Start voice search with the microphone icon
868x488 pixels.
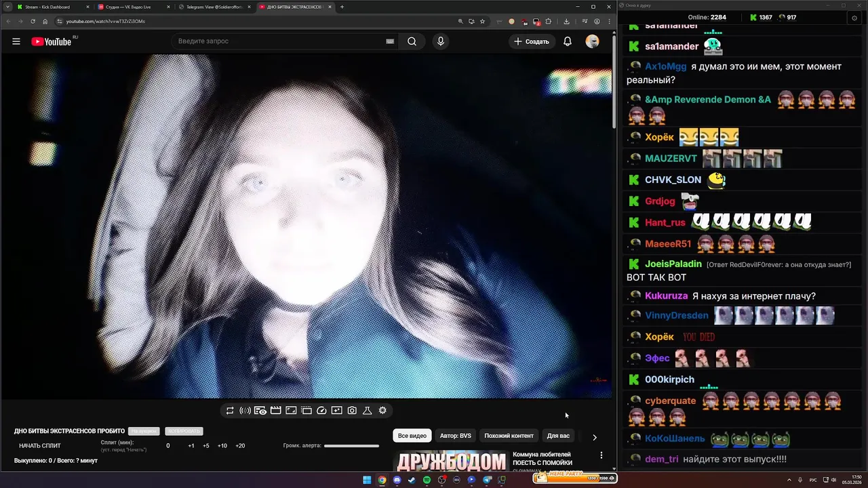441,41
